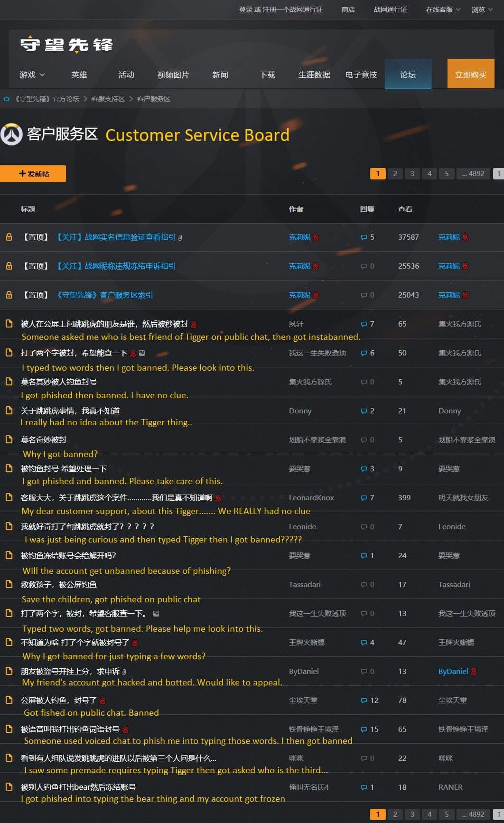Open the 浏览 dropdown menu
The height and width of the screenshot is (823, 504).
tap(482, 9)
